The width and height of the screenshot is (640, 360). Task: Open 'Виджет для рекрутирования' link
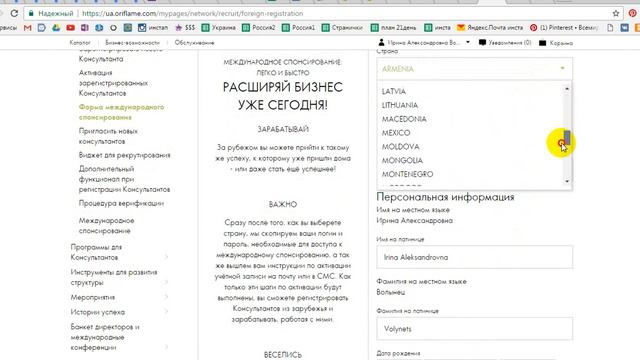pos(124,155)
